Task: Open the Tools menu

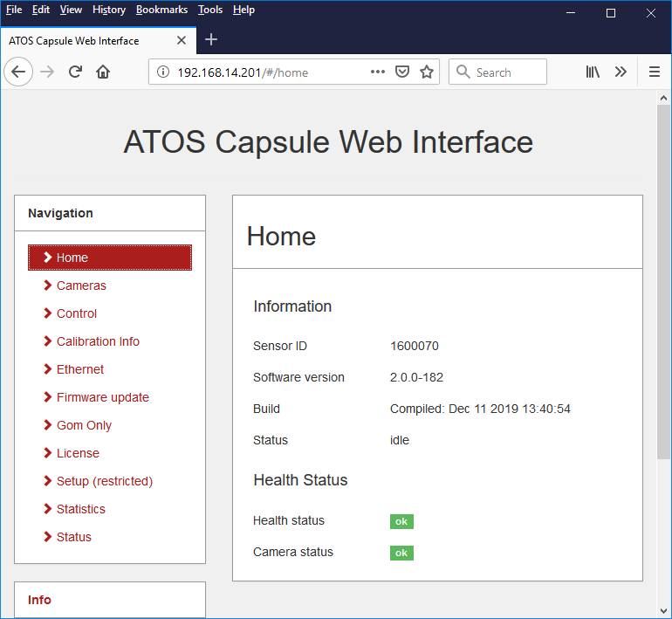Action: [x=210, y=10]
